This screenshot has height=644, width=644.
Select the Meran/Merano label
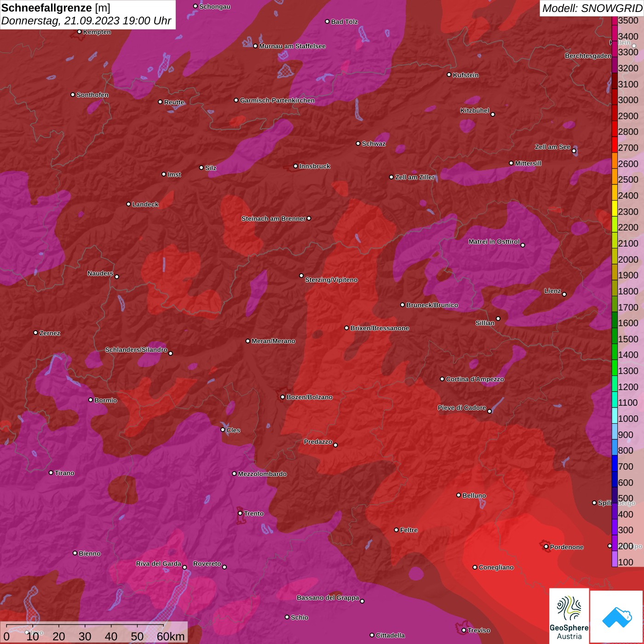[273, 341]
